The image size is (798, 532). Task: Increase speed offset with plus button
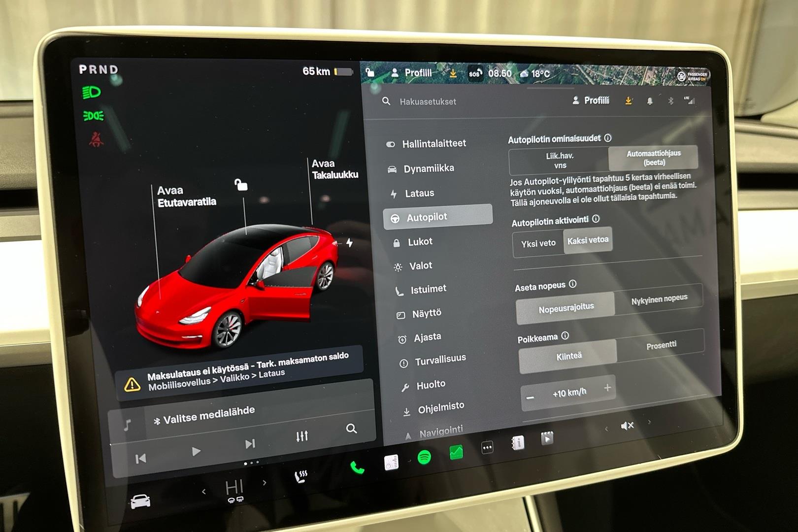[607, 388]
